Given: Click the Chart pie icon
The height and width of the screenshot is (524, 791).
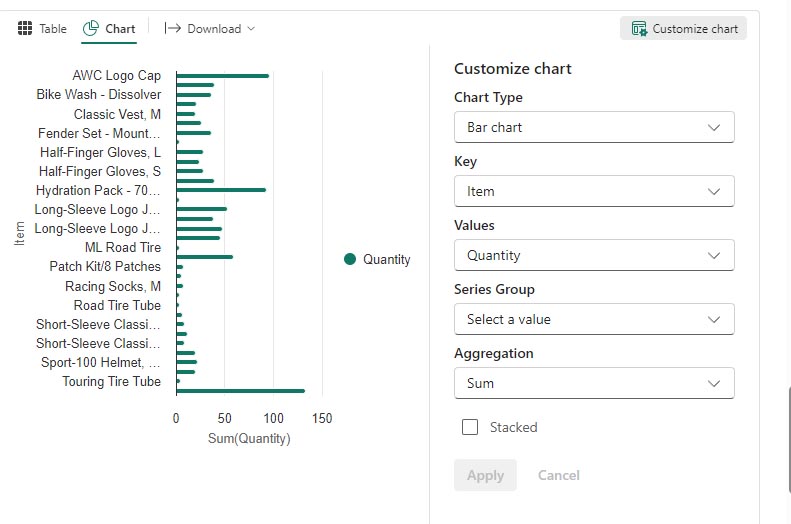Looking at the screenshot, I should [x=91, y=28].
